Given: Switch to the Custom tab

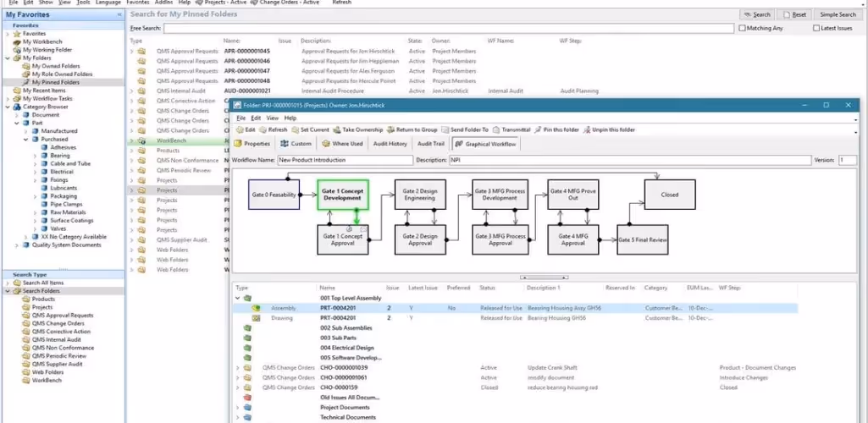Looking at the screenshot, I should point(296,144).
